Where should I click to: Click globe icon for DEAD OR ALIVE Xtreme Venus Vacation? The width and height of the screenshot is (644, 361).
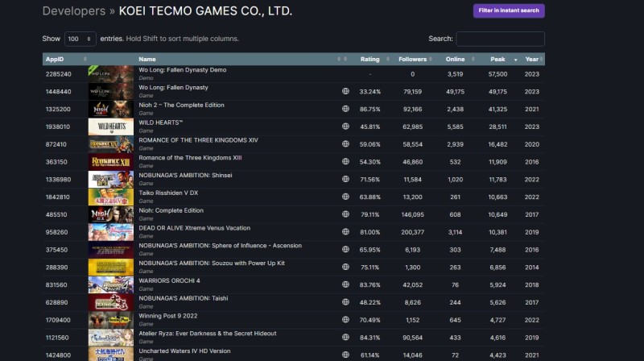pyautogui.click(x=345, y=232)
